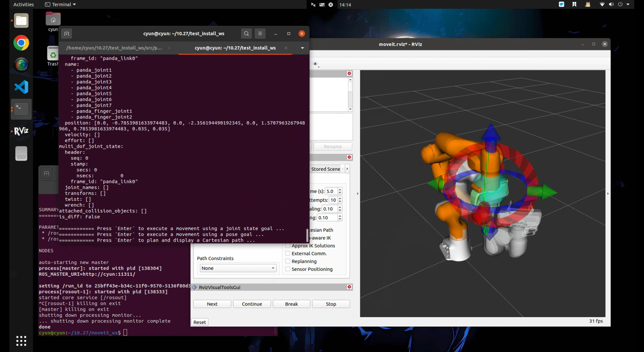This screenshot has width=644, height=352.
Task: Launch Visual Studio Code from the dock
Action: (21, 87)
